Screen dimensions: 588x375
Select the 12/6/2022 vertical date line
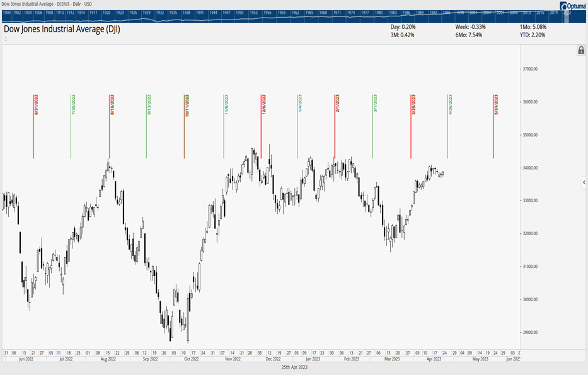[262, 127]
